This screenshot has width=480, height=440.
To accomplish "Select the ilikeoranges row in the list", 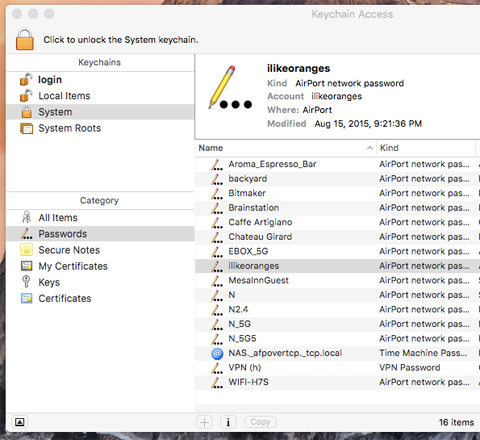I will pyautogui.click(x=337, y=266).
